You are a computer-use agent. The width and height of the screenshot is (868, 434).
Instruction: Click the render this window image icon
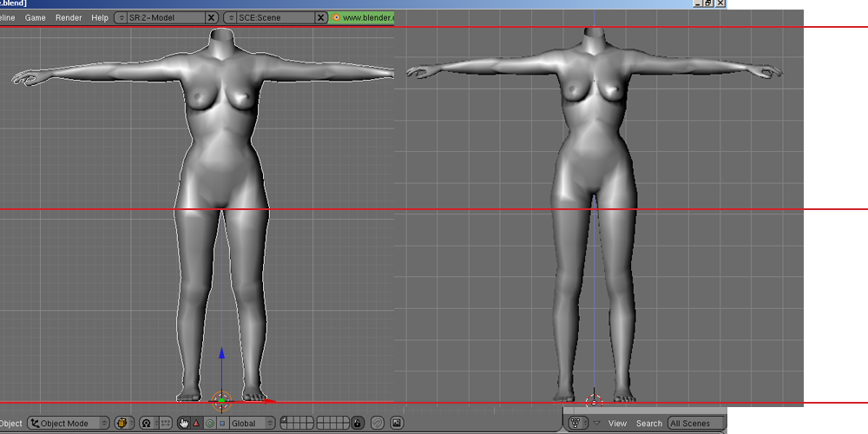397,423
